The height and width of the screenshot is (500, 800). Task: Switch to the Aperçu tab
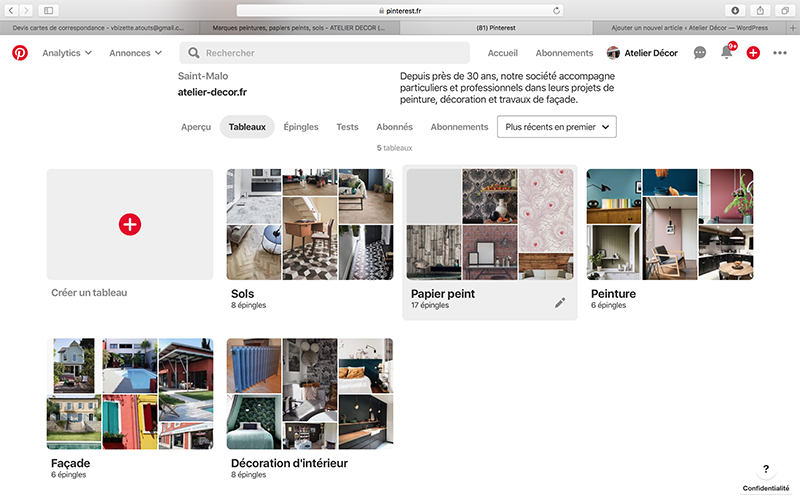pyautogui.click(x=196, y=127)
